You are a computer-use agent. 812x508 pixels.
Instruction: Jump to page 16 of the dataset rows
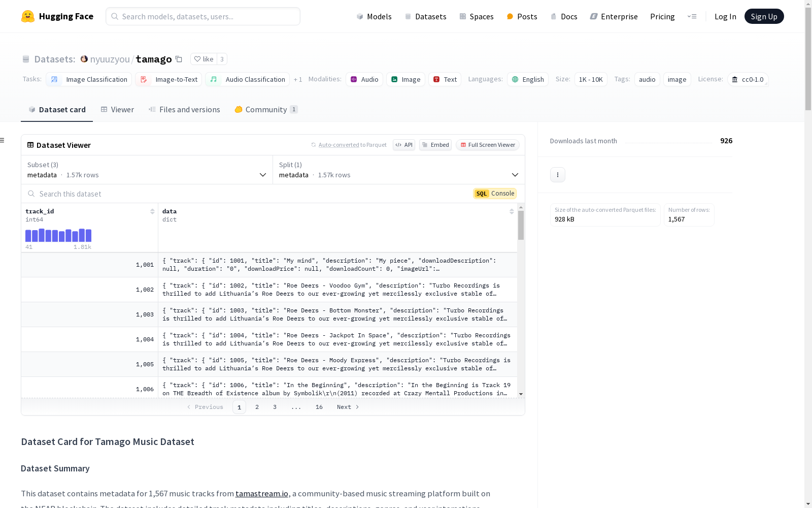[319, 407]
